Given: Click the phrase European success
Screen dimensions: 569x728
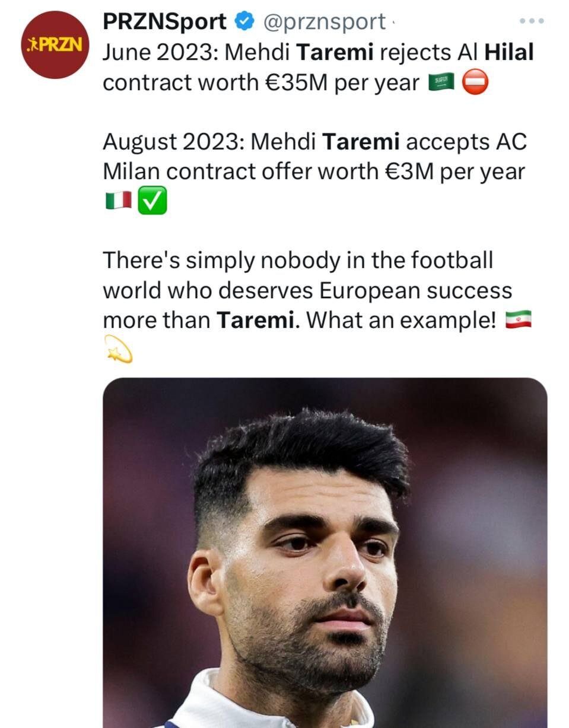Looking at the screenshot, I should 415,290.
